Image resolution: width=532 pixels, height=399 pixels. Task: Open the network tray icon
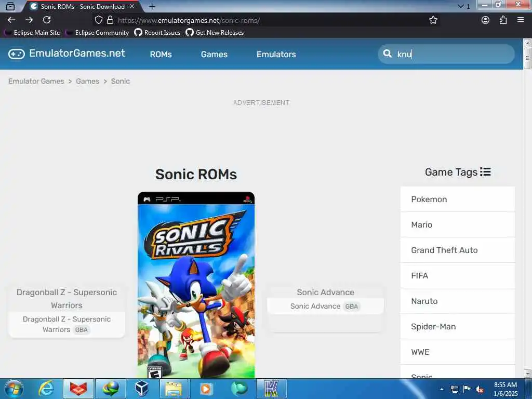[x=455, y=390]
